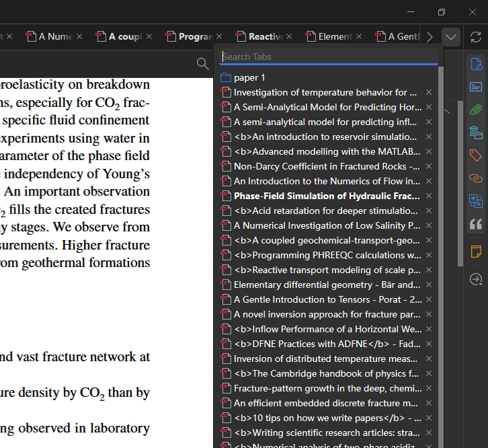488x448 pixels.
Task: Open the Translate pane icon
Action: [476, 201]
